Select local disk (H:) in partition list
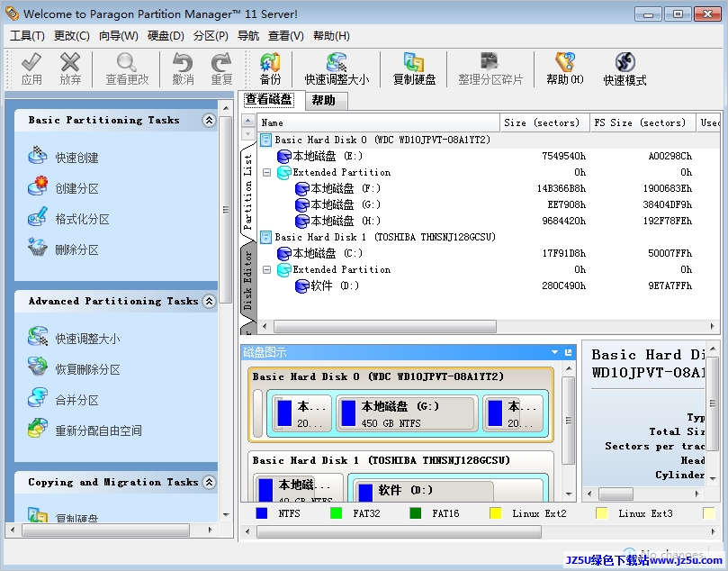Screen dimensions: 728x571 [x=345, y=221]
